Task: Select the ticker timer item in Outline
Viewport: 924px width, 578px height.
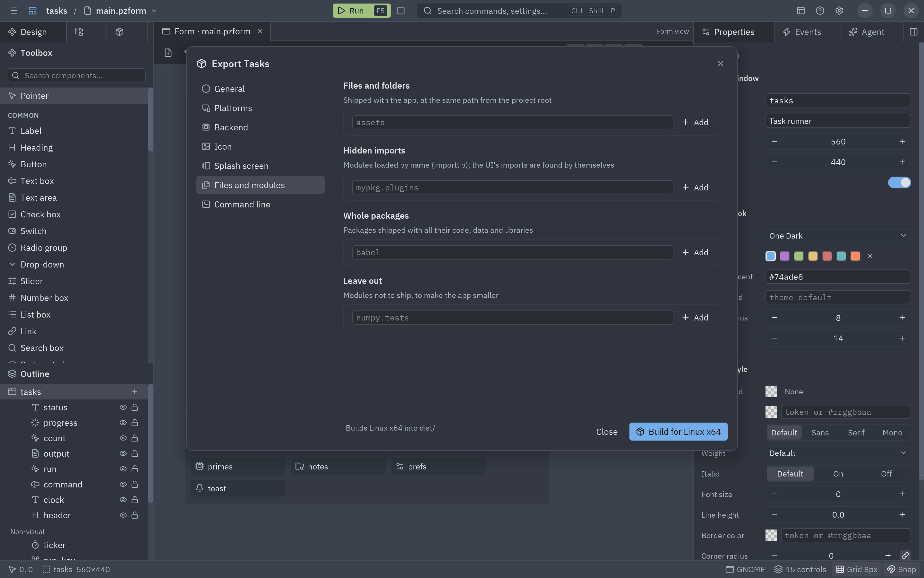Action: pyautogui.click(x=54, y=545)
